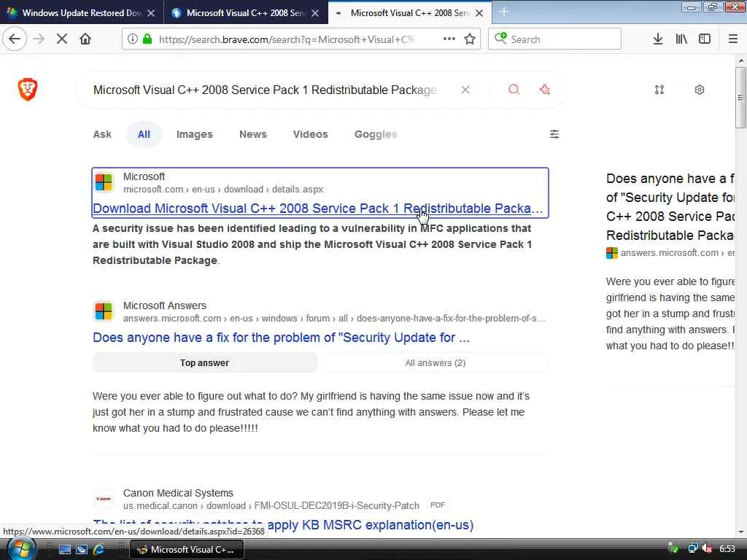Click Show Desktop quick launch icon
This screenshot has width=747, height=560.
pos(65,549)
